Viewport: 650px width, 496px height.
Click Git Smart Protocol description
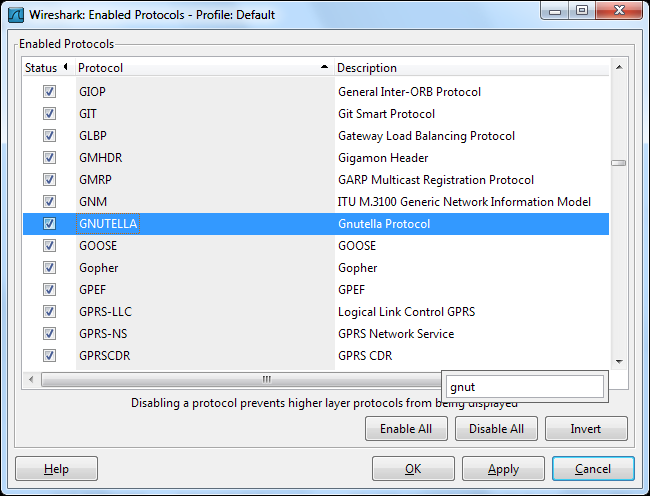coord(386,114)
